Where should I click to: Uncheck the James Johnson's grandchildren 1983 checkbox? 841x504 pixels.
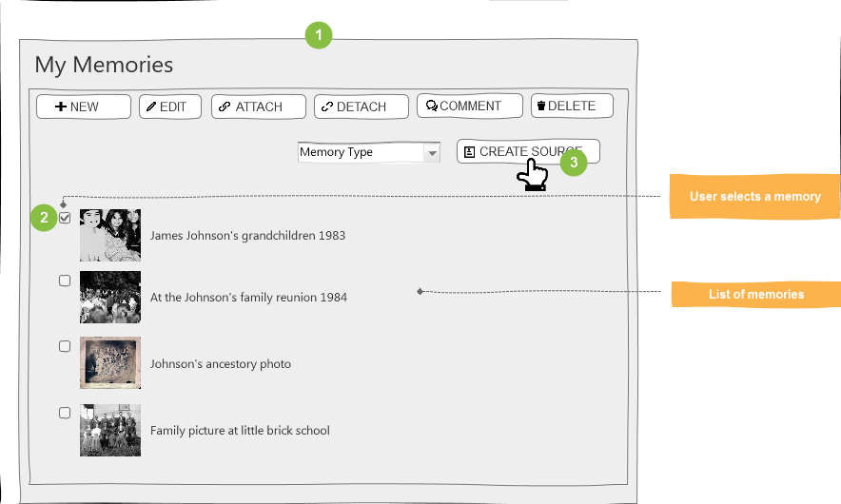(65, 218)
